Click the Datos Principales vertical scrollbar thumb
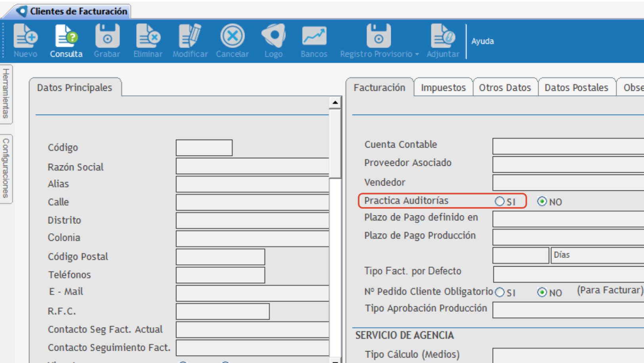The width and height of the screenshot is (644, 363). (x=335, y=144)
